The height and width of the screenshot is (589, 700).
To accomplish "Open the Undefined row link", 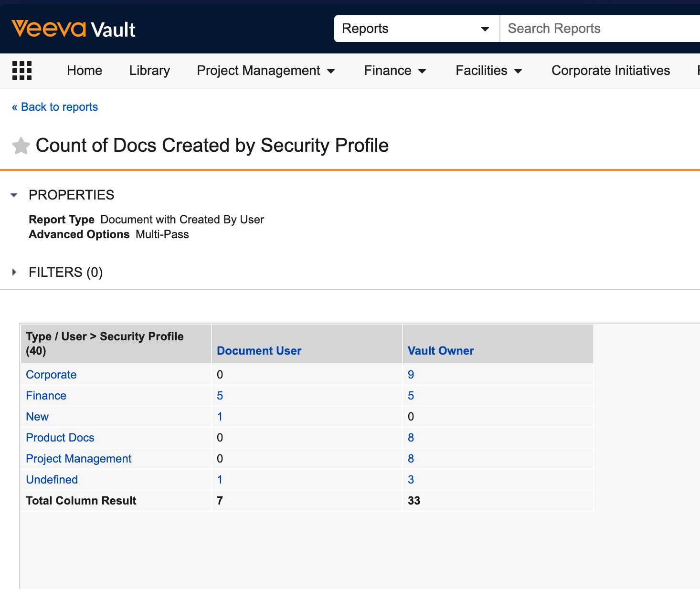I will (52, 480).
